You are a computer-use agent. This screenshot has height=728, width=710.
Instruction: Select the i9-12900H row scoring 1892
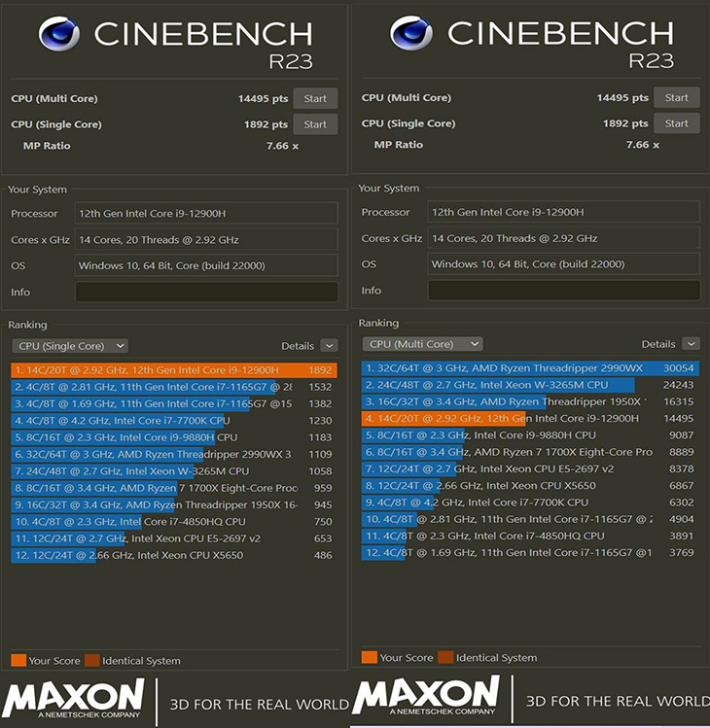click(x=174, y=370)
